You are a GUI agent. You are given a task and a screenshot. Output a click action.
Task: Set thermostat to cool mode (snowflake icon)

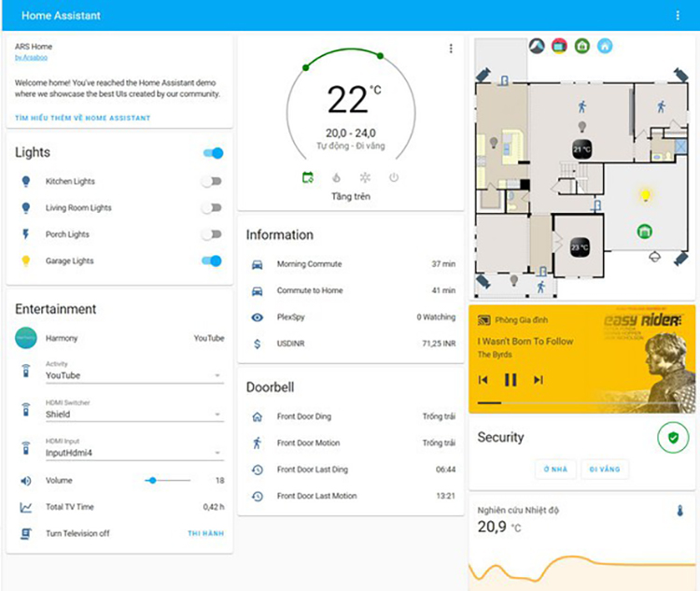tap(365, 177)
